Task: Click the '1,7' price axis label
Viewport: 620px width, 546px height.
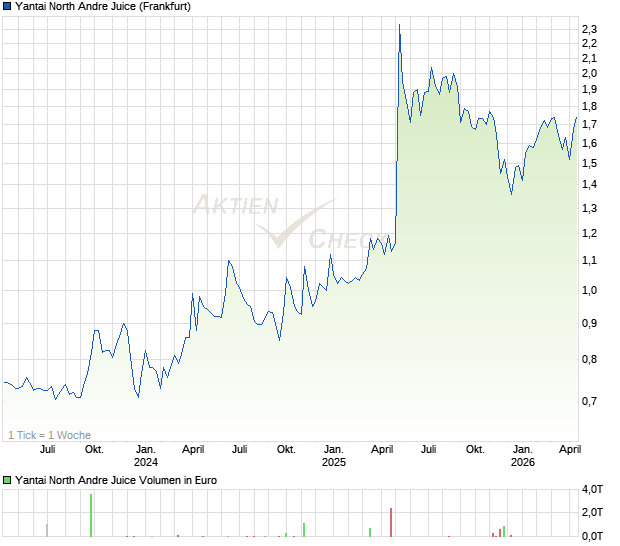Action: [589, 125]
